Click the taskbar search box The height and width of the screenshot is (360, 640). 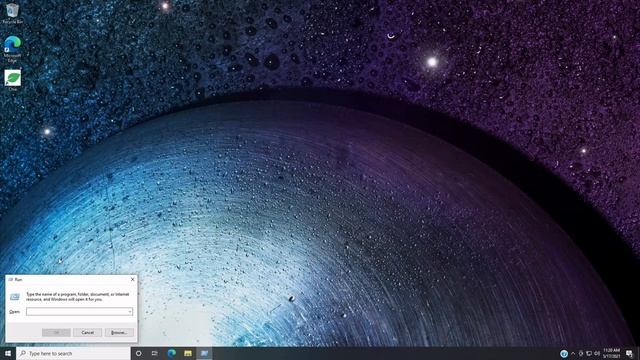click(73, 353)
